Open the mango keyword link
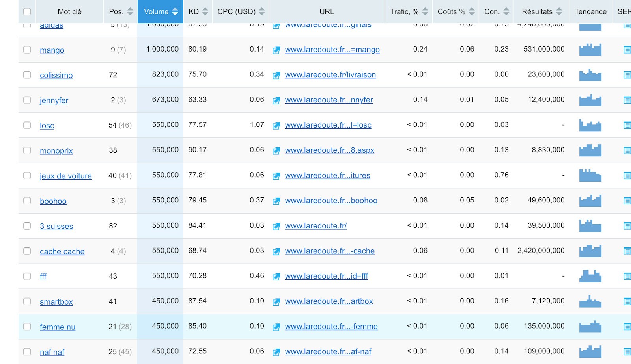631x364 pixels. (52, 50)
